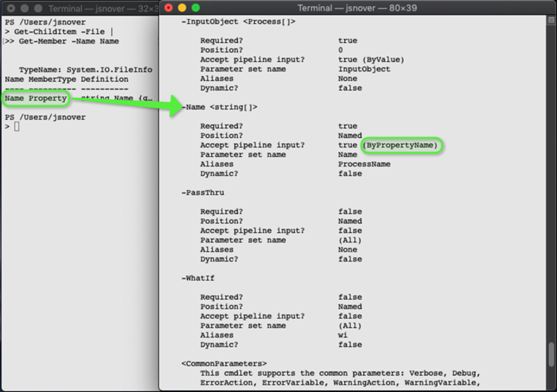Click the background Terminal window title text
Viewport: 557px width, 392px height.
point(103,9)
